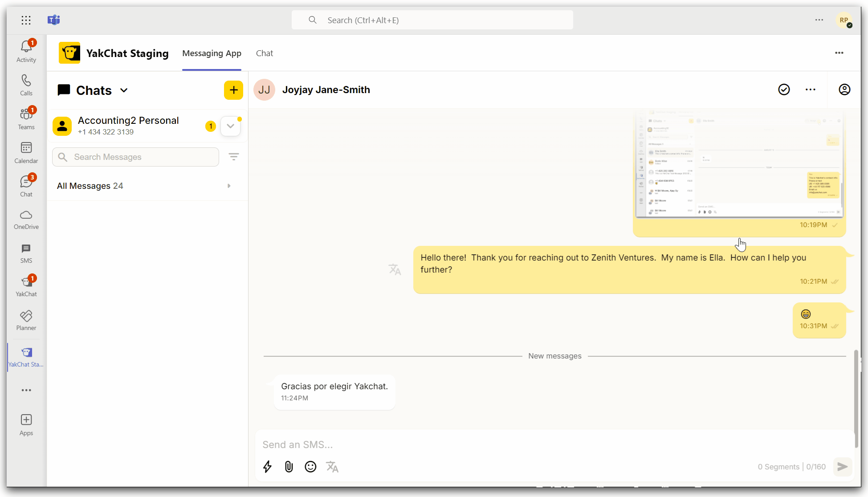
Task: Mark conversation as resolved checkmark icon
Action: pyautogui.click(x=784, y=90)
